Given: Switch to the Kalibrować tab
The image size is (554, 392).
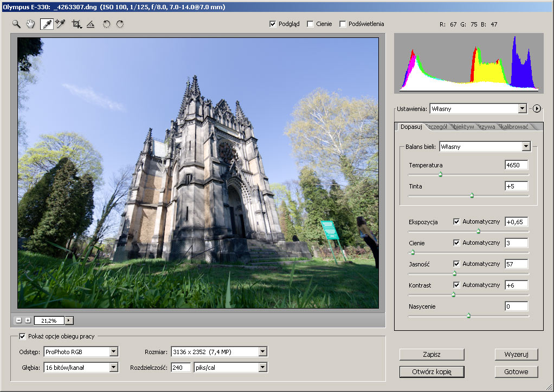Looking at the screenshot, I should pyautogui.click(x=514, y=127).
